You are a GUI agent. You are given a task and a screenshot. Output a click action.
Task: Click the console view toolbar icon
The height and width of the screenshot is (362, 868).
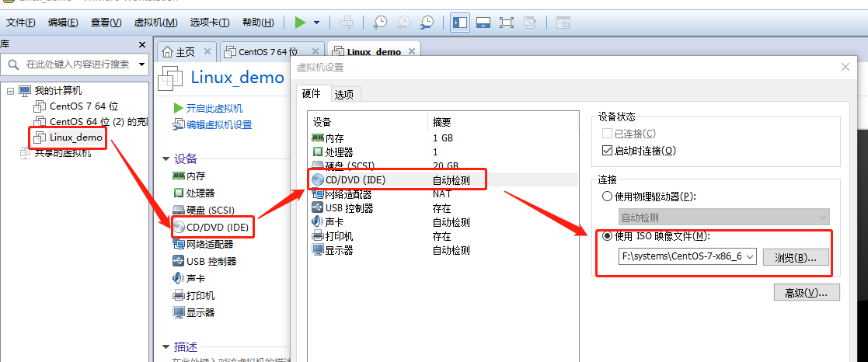pos(563,23)
